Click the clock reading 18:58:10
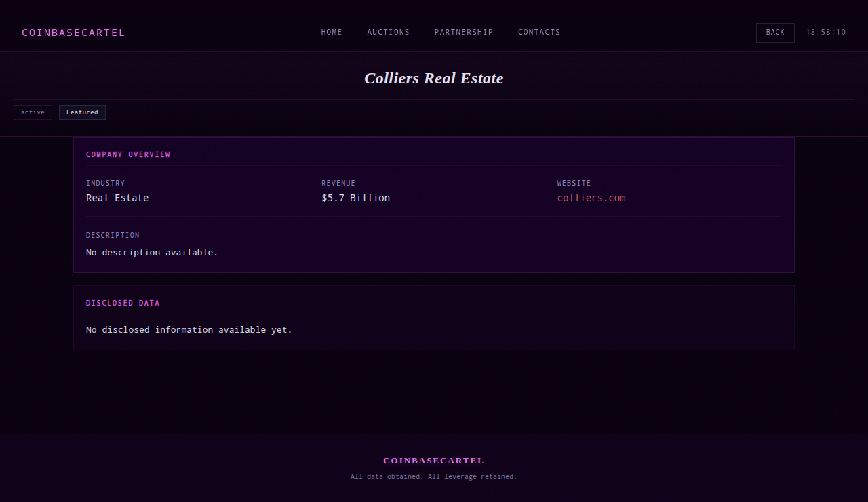This screenshot has height=502, width=868. (826, 33)
